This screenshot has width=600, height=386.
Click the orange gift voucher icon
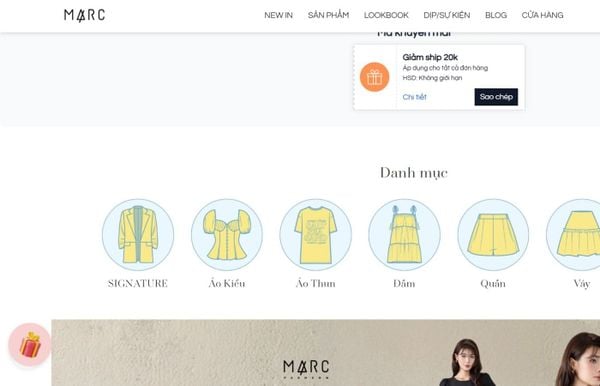coord(375,77)
